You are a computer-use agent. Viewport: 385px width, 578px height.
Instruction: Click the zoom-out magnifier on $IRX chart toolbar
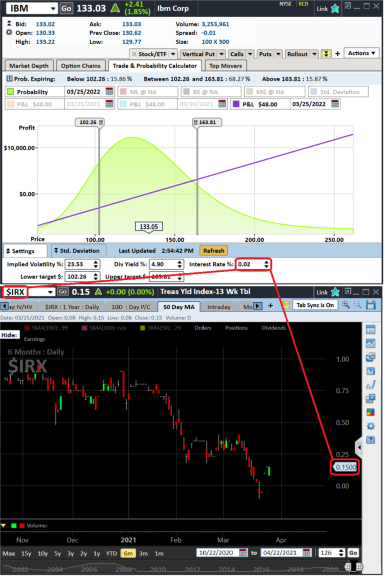357,304
